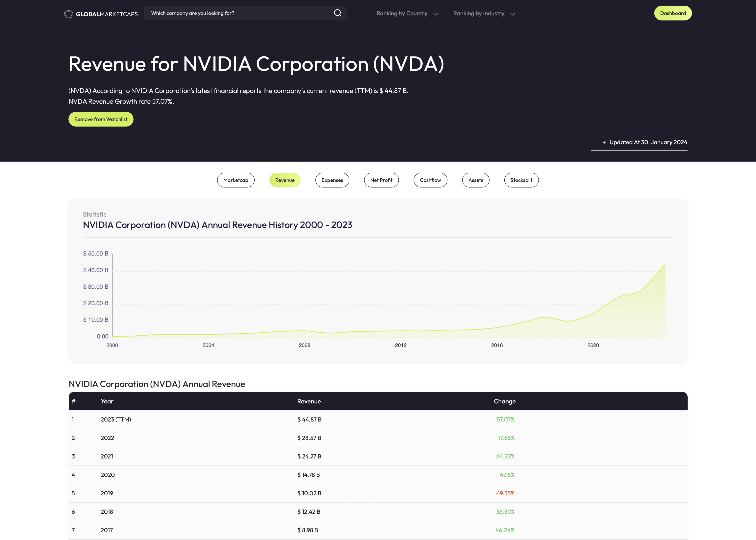Open the Ranking by Industry menu
This screenshot has height=540, width=756.
coord(478,13)
